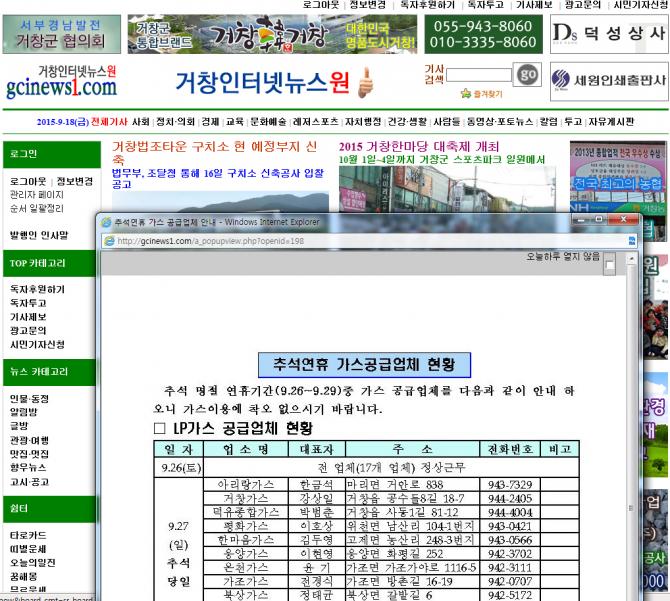Click Internet Explorer icon in popup title bar
The height and width of the screenshot is (601, 670).
coord(106,222)
